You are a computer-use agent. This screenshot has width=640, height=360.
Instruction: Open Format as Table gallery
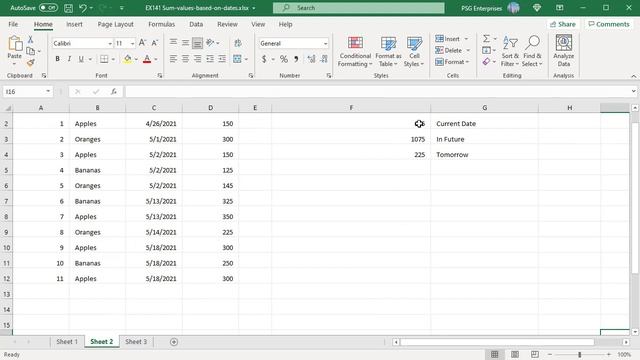388,51
